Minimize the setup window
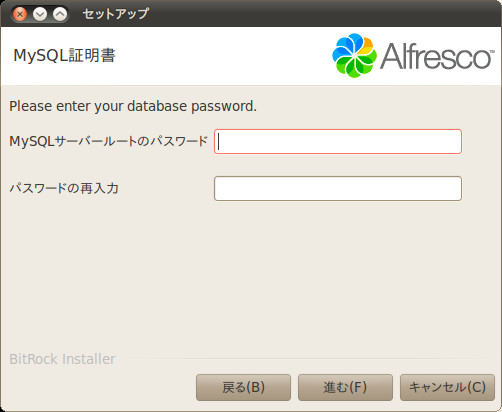This screenshot has height=412, width=502. coord(40,14)
